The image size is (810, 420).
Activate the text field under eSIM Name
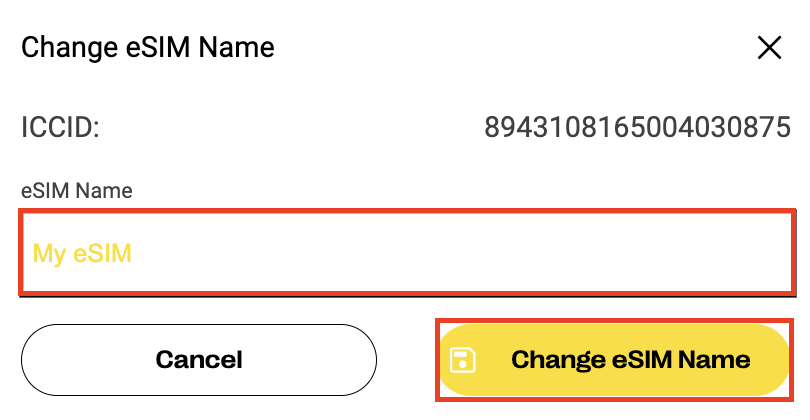[x=408, y=253]
